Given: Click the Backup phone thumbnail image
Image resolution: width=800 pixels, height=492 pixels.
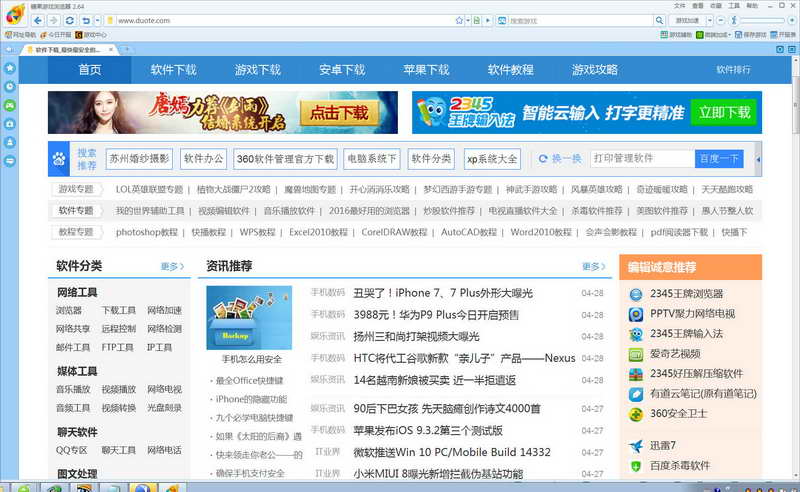Looking at the screenshot, I should [249, 317].
